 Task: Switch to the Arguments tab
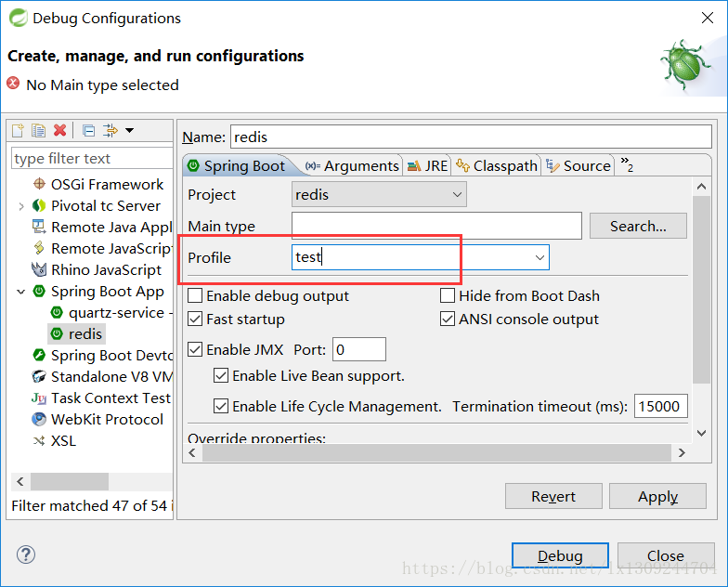[353, 165]
